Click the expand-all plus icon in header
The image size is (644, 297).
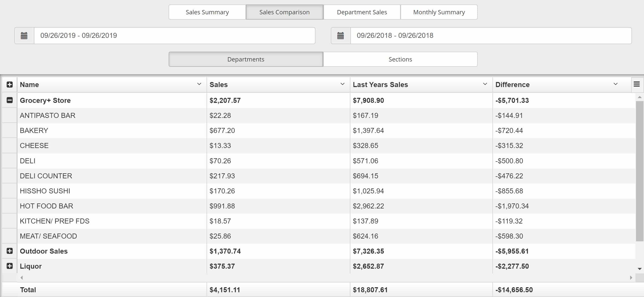pyautogui.click(x=10, y=85)
